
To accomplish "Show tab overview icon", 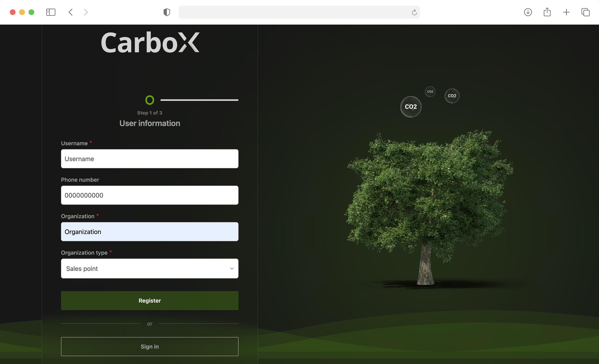I will (x=585, y=12).
